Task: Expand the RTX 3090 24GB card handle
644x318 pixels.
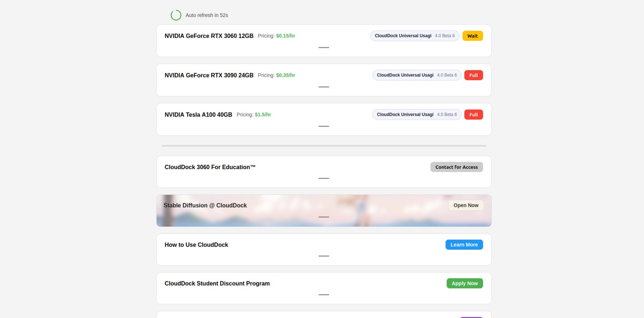Action: tap(324, 87)
